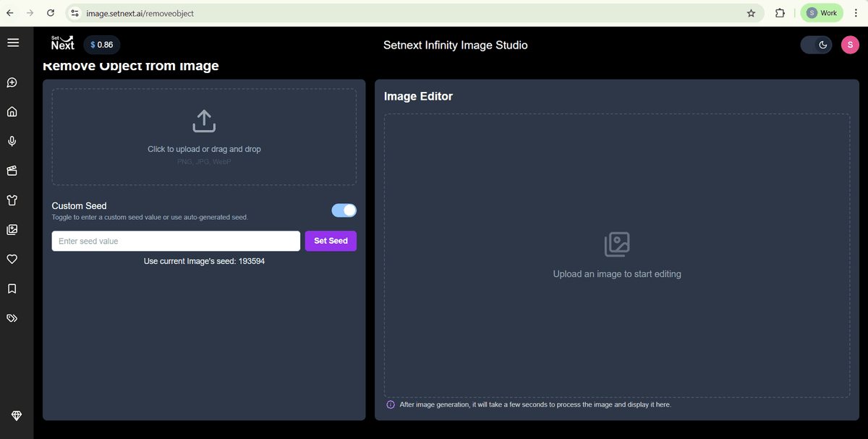
Task: Open saved items via the bookmark icon
Action: [12, 289]
